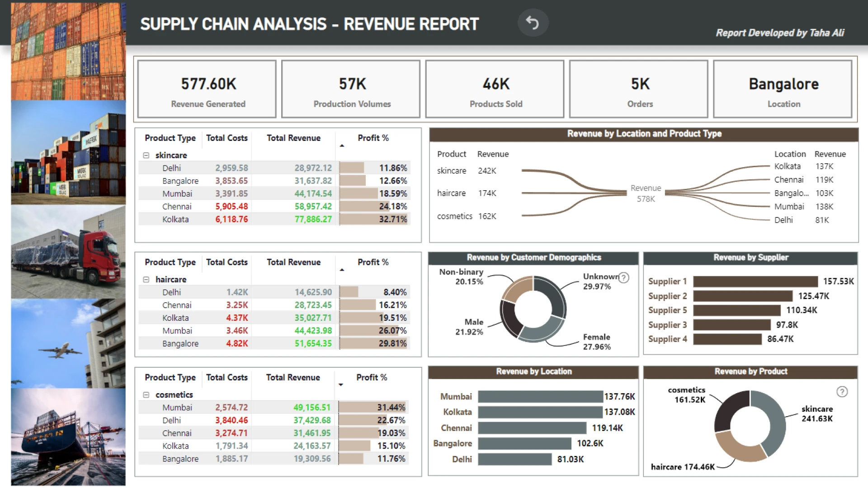Image resolution: width=868 pixels, height=488 pixels.
Task: Select the skincare 241.63K donut label
Action: tap(817, 414)
